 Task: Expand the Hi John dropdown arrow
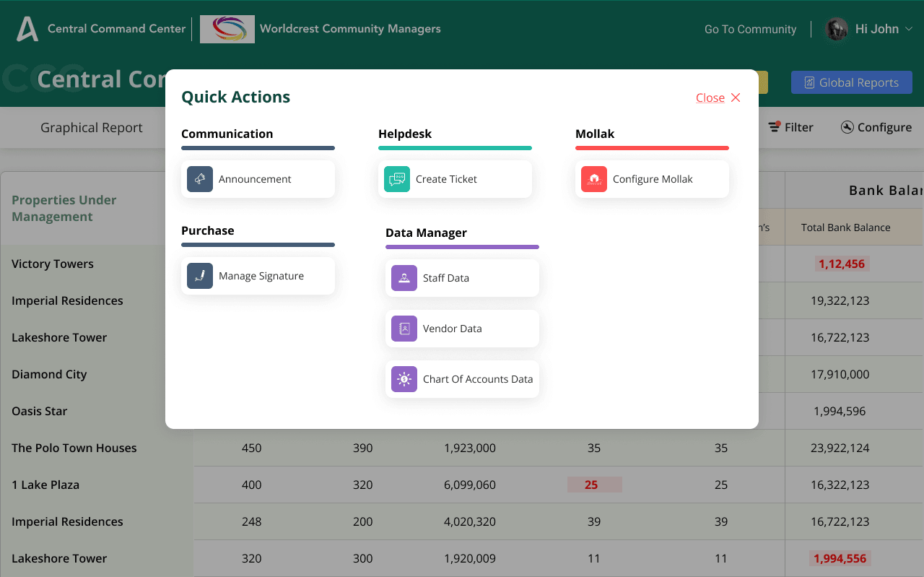point(909,29)
